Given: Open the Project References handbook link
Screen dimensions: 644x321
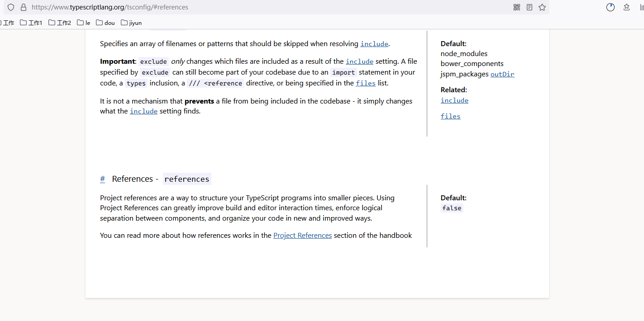Looking at the screenshot, I should click(x=302, y=236).
